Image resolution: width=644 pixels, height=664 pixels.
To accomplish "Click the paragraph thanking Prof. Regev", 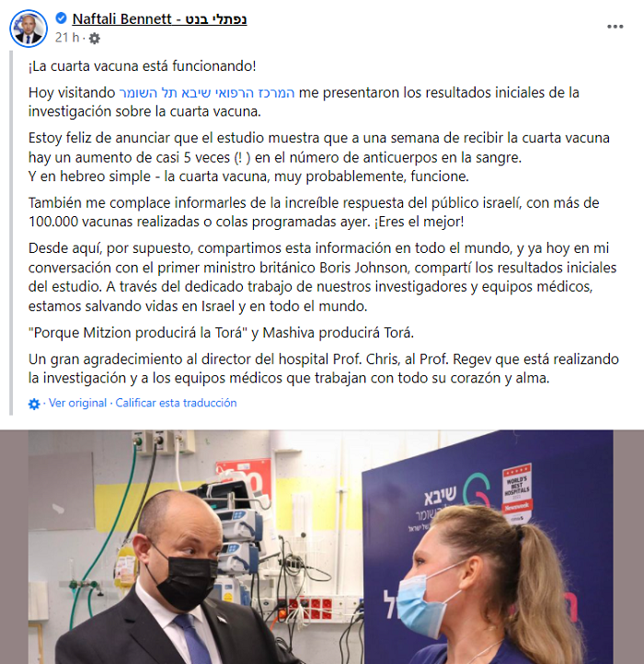I will (323, 369).
